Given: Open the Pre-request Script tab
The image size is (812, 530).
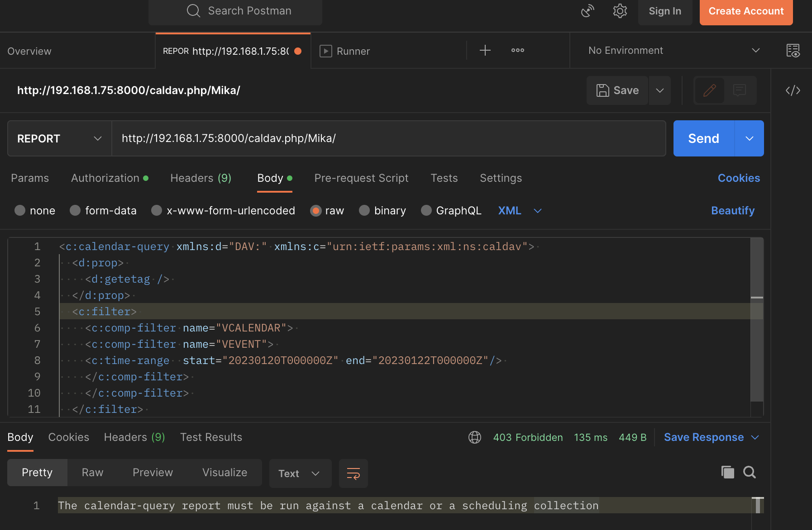Looking at the screenshot, I should pos(361,178).
